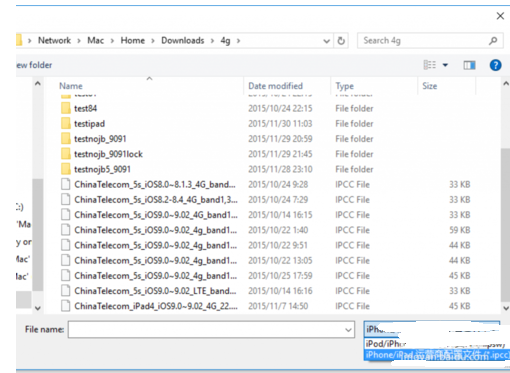Image resolution: width=510 pixels, height=373 pixels.
Task: Click the 2015/11/28 23:10 date cell
Action: [280, 169]
